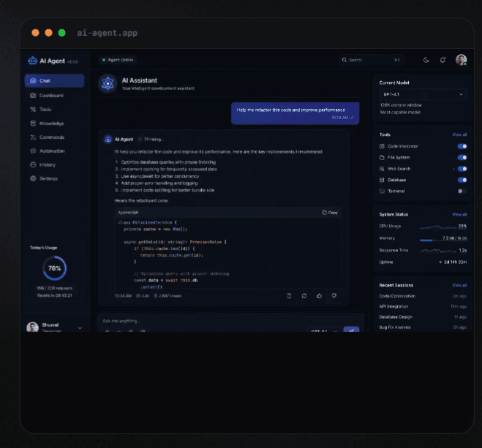This screenshot has height=448, width=482.
Task: Click the Settings gear icon
Action: (x=33, y=178)
